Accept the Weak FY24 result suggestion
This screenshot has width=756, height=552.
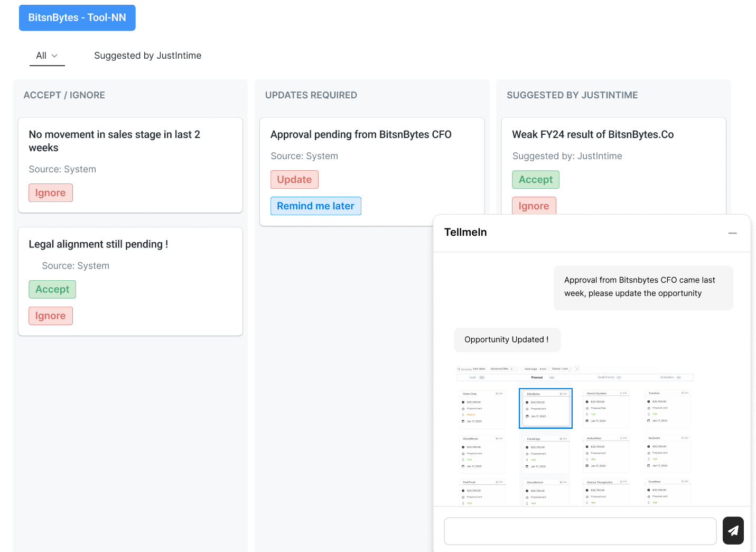[x=536, y=180]
